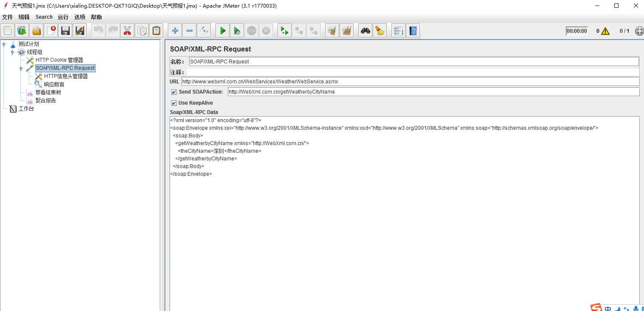Click the Redo arrow icon

113,31
